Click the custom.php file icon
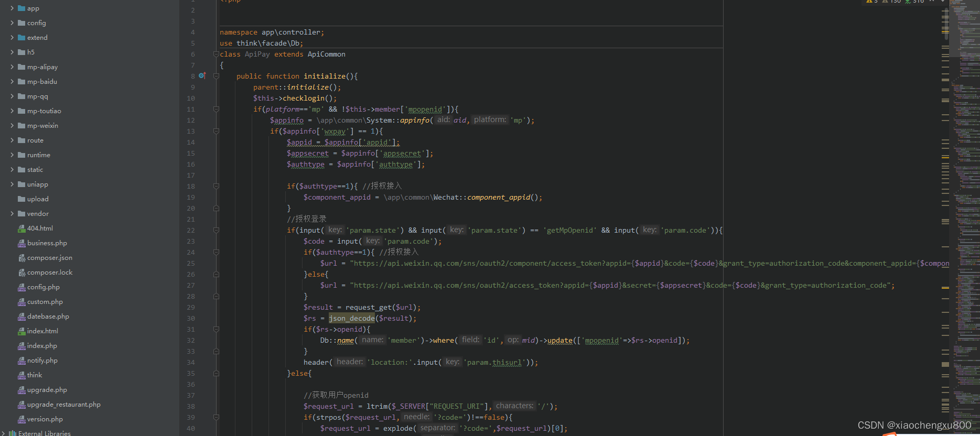Image resolution: width=980 pixels, height=436 pixels. tap(21, 302)
